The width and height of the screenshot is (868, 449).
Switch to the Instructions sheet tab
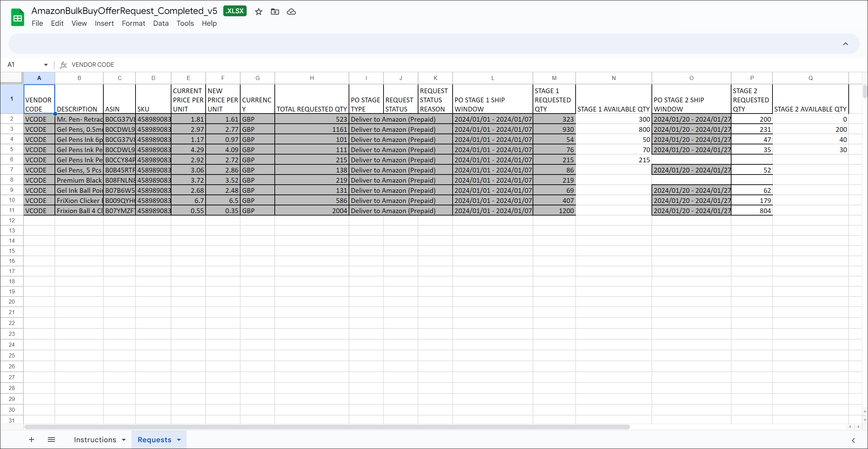(x=95, y=440)
